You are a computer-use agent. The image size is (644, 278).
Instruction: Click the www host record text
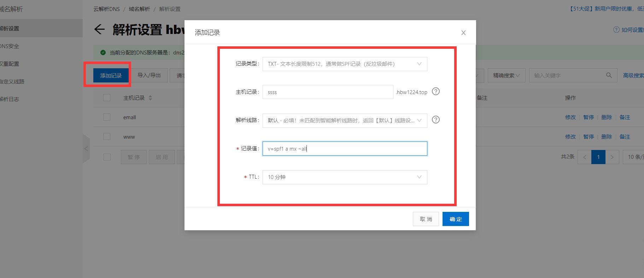pyautogui.click(x=129, y=137)
